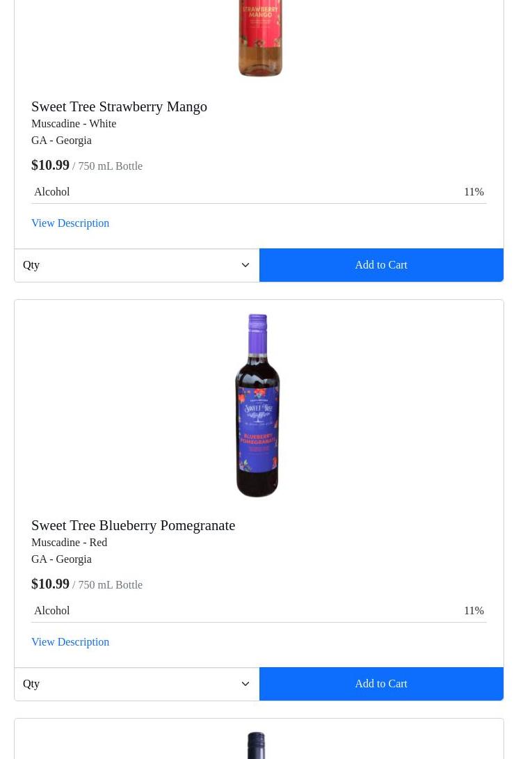Screen dimensions: 532x759
Task: Add Sweet Tree Blueberry Pomegranate to cart
Action: coord(381,684)
